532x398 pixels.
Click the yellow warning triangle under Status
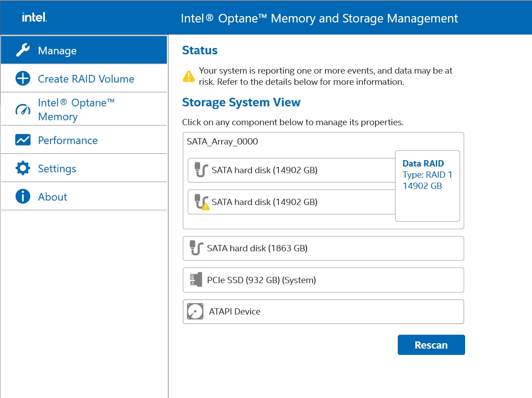(x=189, y=76)
